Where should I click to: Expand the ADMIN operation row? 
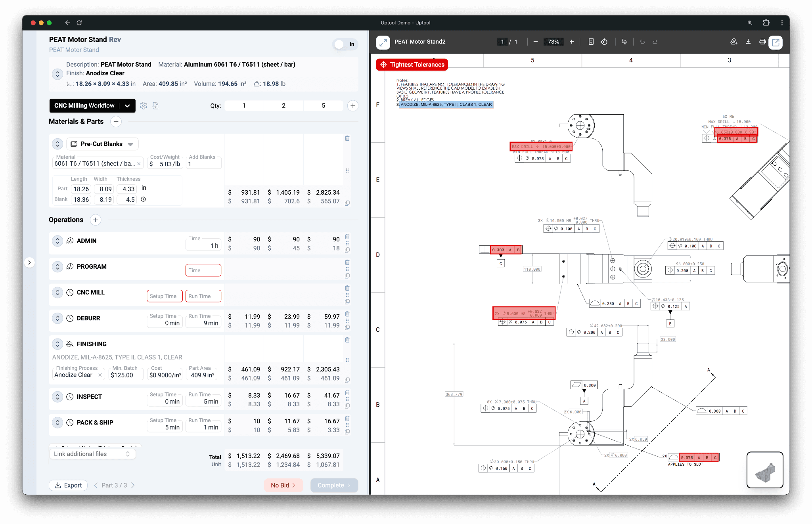[57, 241]
